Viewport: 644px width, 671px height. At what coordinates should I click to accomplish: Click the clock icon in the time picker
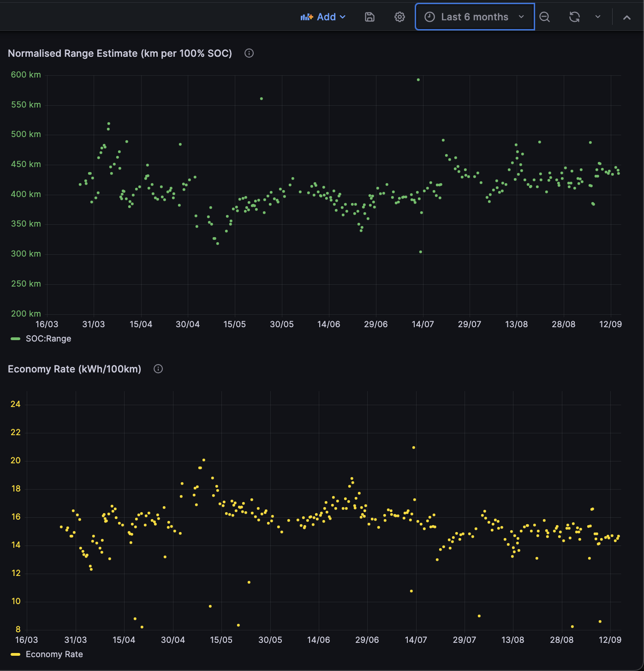pos(429,17)
